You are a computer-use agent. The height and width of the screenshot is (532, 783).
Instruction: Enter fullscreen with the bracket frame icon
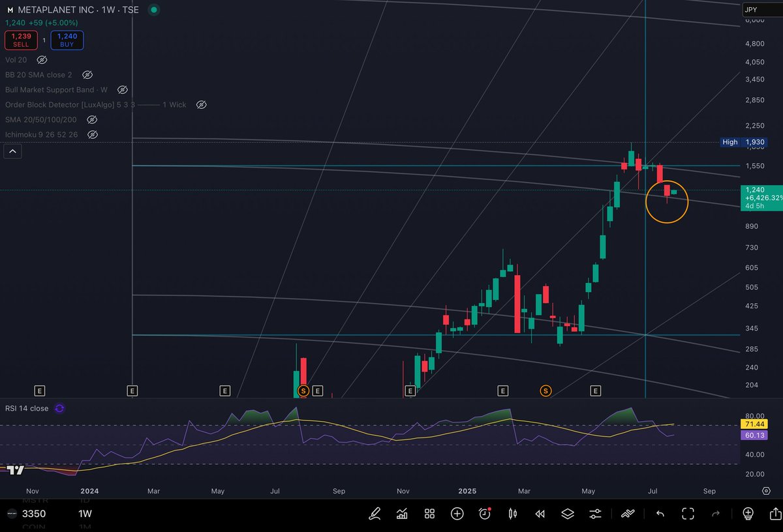coord(688,514)
